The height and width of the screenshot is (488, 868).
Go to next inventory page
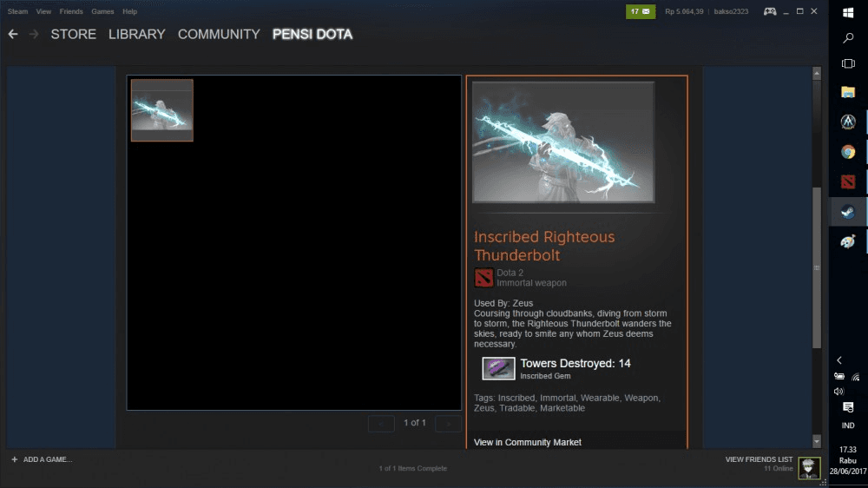click(x=448, y=423)
